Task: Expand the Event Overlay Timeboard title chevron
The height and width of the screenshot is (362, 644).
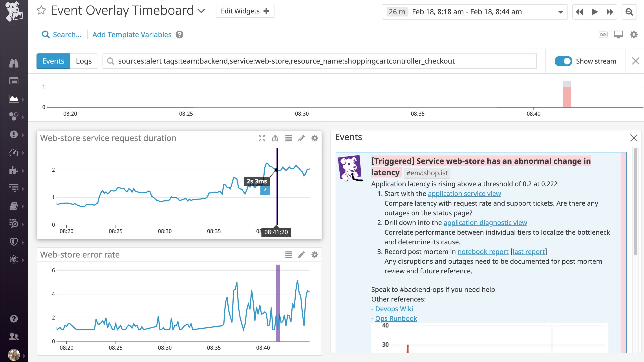Action: [x=201, y=11]
